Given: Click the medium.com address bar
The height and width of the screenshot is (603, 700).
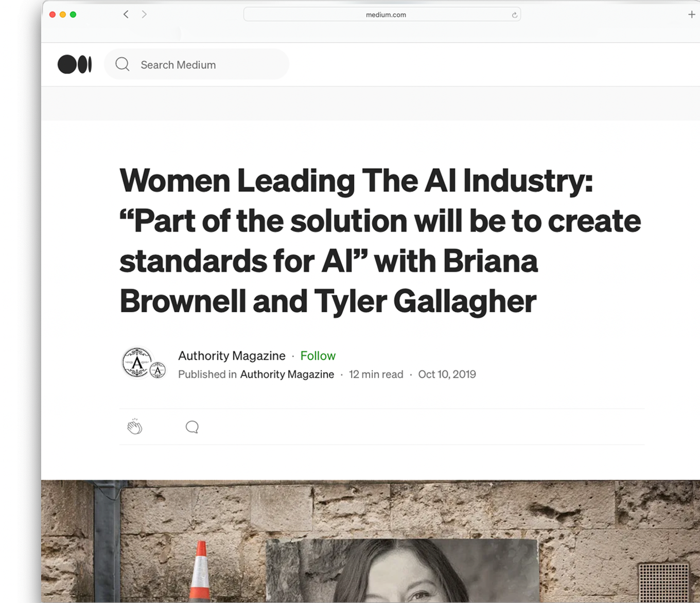Looking at the screenshot, I should tap(382, 14).
